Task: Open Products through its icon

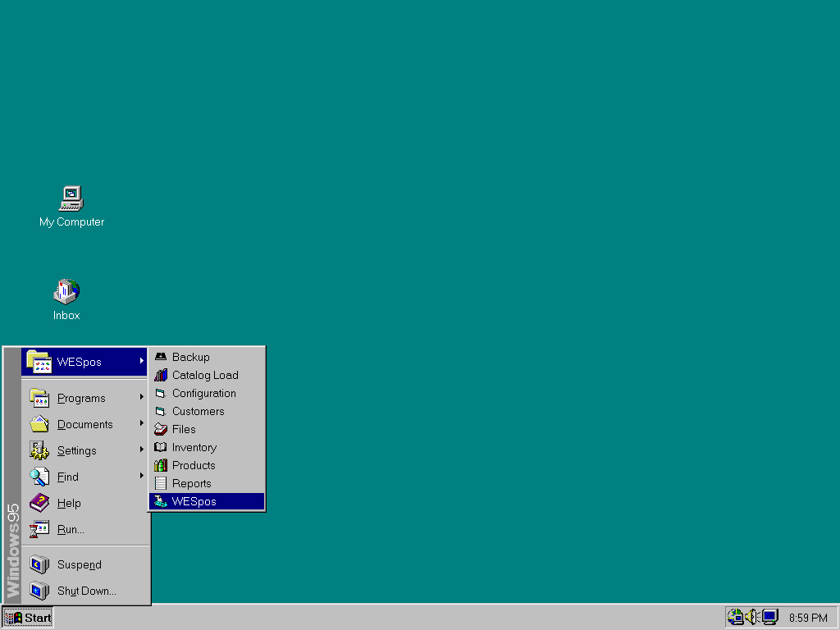Action: pos(161,465)
